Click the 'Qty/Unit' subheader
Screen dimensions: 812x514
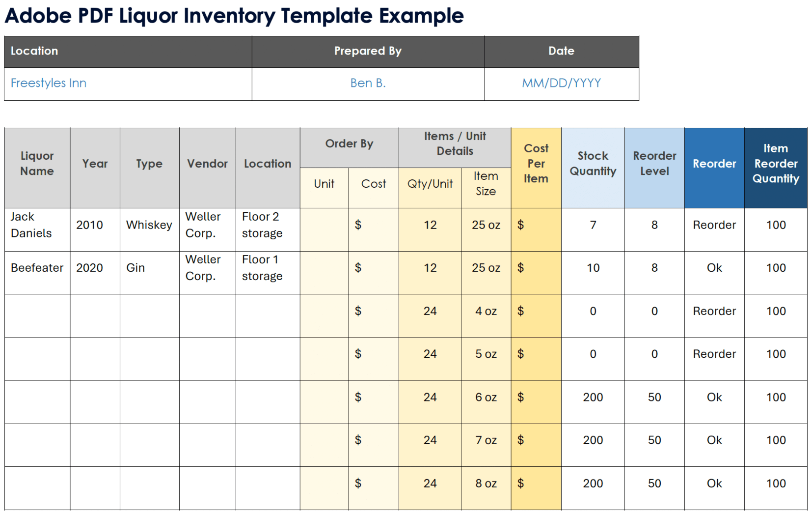tap(430, 188)
